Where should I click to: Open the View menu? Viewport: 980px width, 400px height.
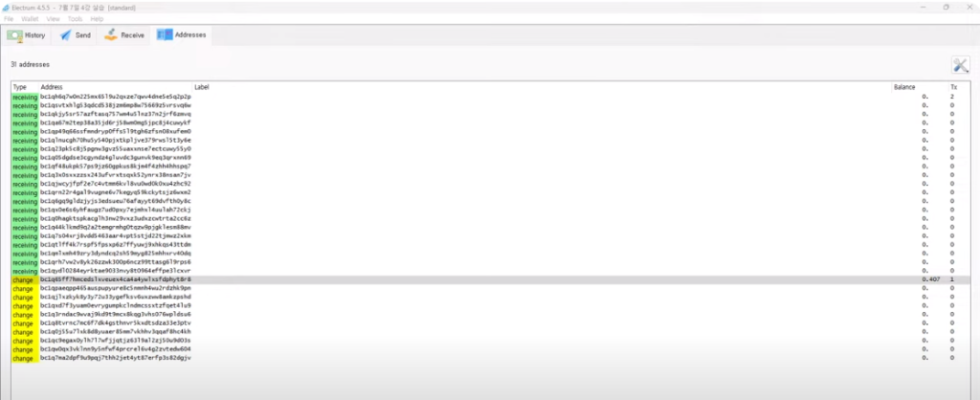(54, 19)
